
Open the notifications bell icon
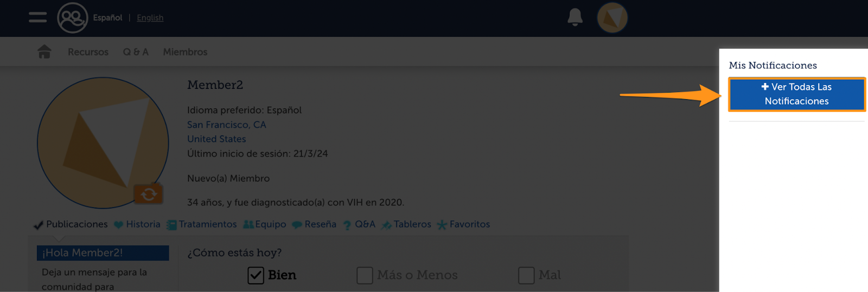click(x=575, y=17)
